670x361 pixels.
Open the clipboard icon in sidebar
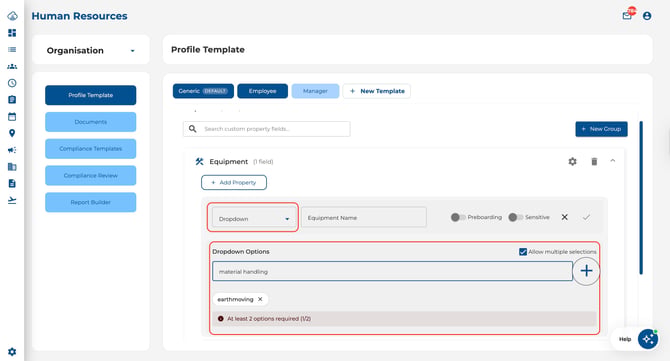(x=12, y=100)
